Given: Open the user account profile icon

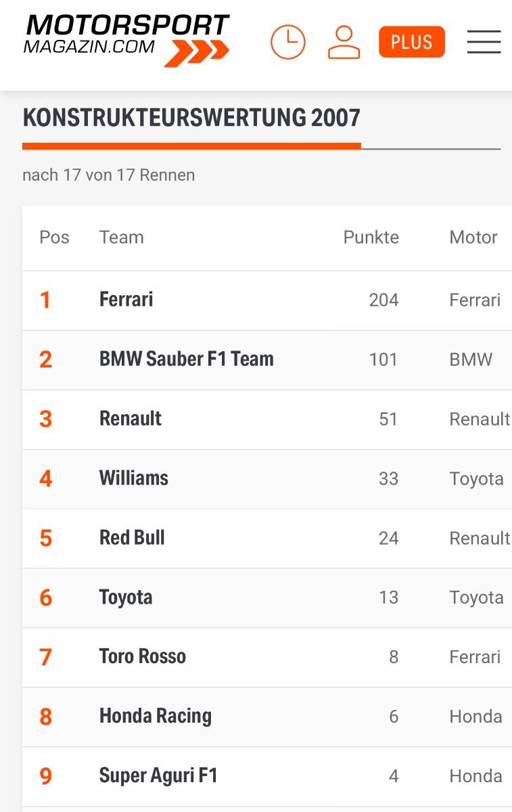Looking at the screenshot, I should click(x=344, y=42).
